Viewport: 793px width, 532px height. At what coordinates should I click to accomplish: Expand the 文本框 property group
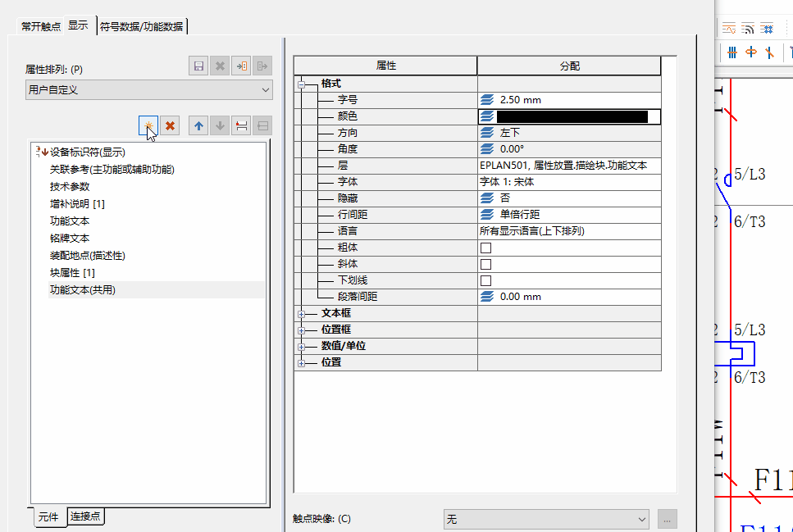tap(301, 314)
